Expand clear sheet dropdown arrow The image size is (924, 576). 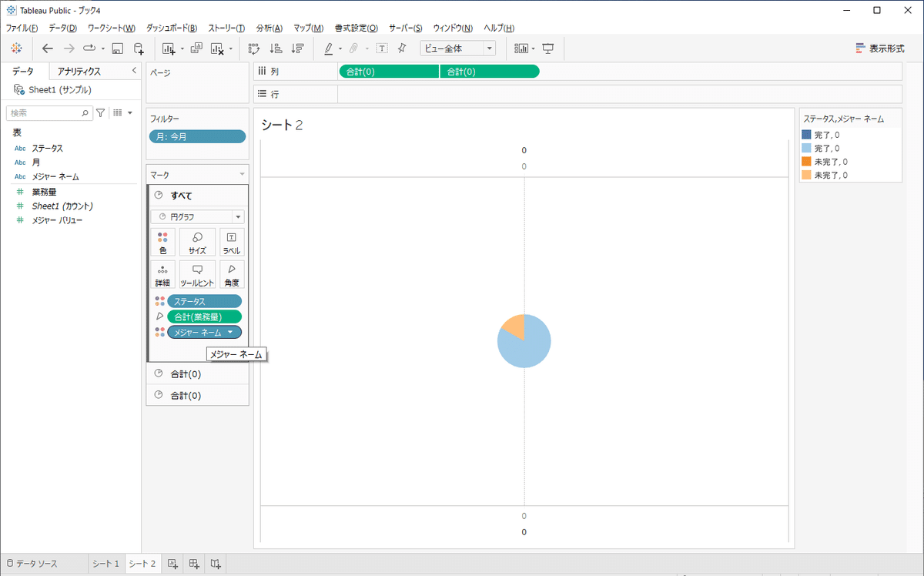point(231,49)
